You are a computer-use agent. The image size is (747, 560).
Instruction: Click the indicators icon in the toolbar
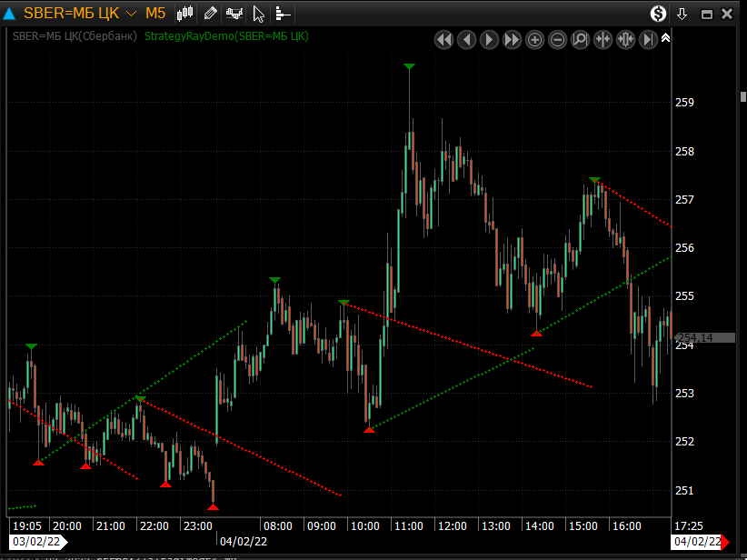coord(234,14)
